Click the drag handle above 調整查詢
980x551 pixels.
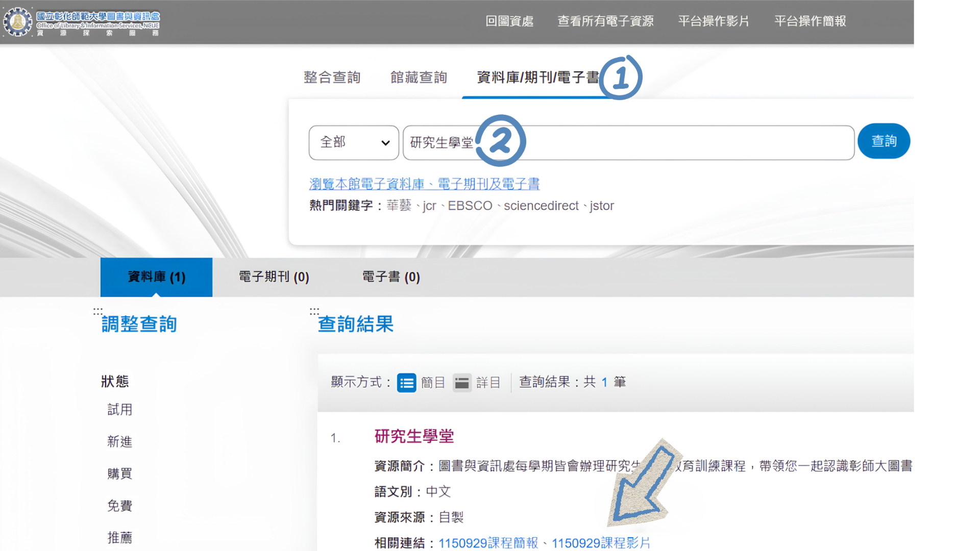coord(97,310)
